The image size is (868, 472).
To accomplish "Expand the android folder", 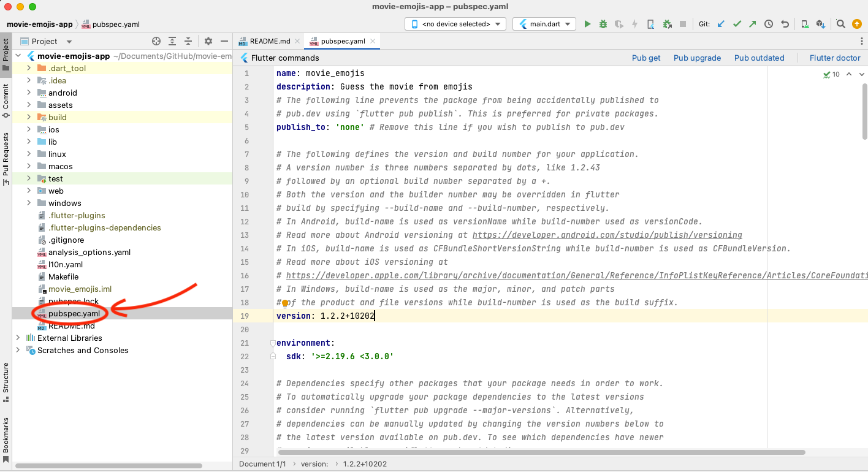I will [29, 93].
